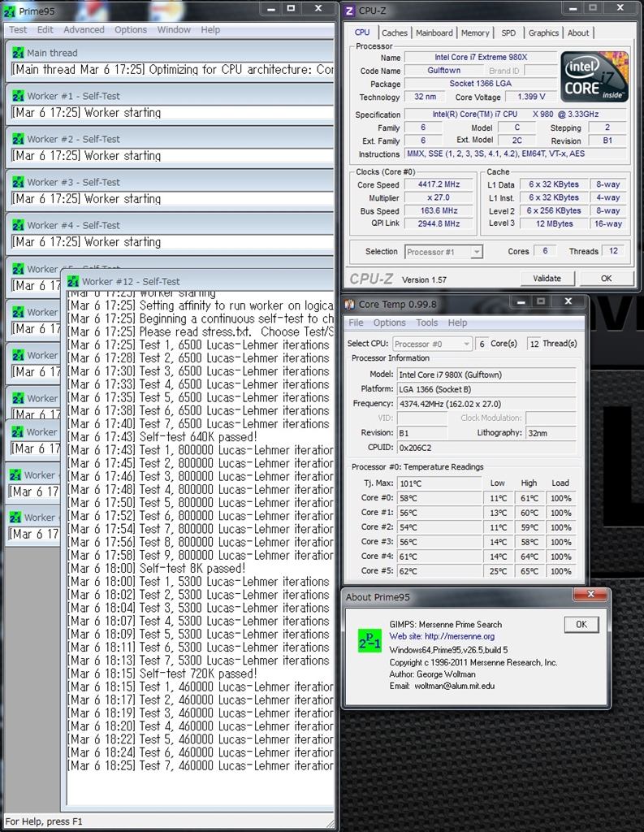Click the Intel Core i7 logo
Viewport: 644px width, 832px height.
coord(594,77)
